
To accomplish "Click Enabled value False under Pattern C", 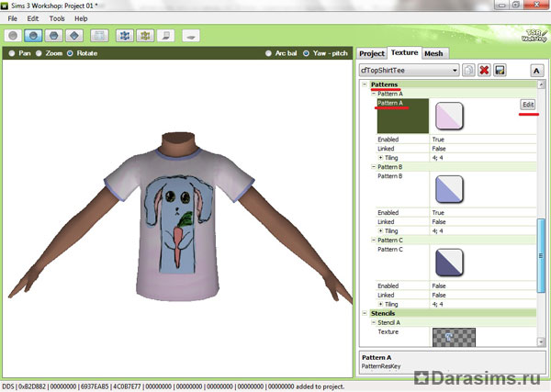I will [x=439, y=286].
